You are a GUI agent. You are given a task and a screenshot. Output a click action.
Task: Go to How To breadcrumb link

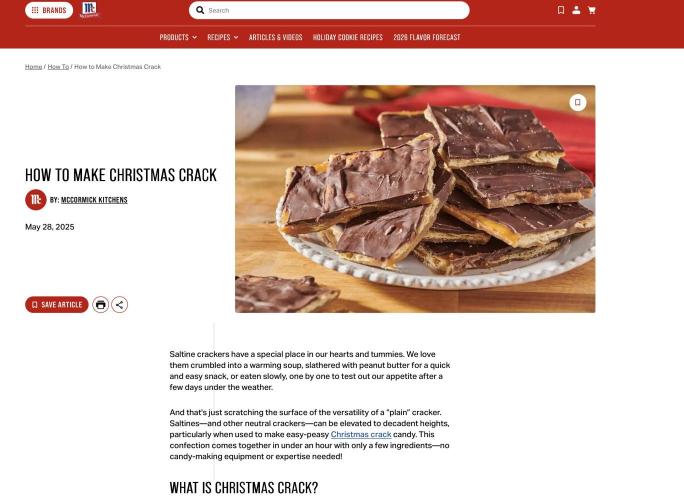pyautogui.click(x=58, y=67)
